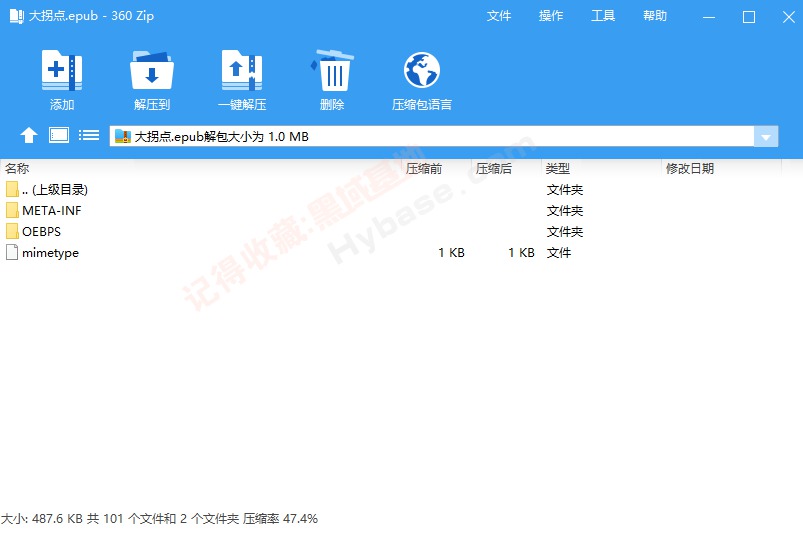Screen dimensions: 803x533
Task: Select the mimetype file icon
Action: (12, 252)
